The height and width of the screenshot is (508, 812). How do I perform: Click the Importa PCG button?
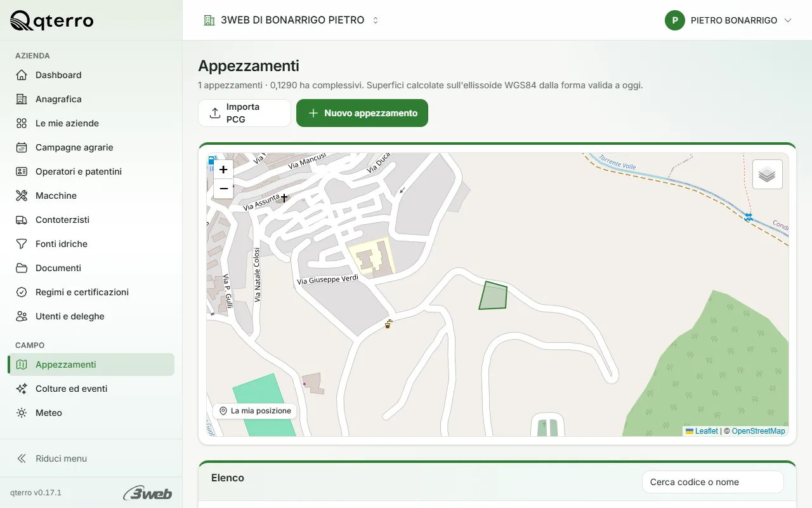[x=244, y=113]
